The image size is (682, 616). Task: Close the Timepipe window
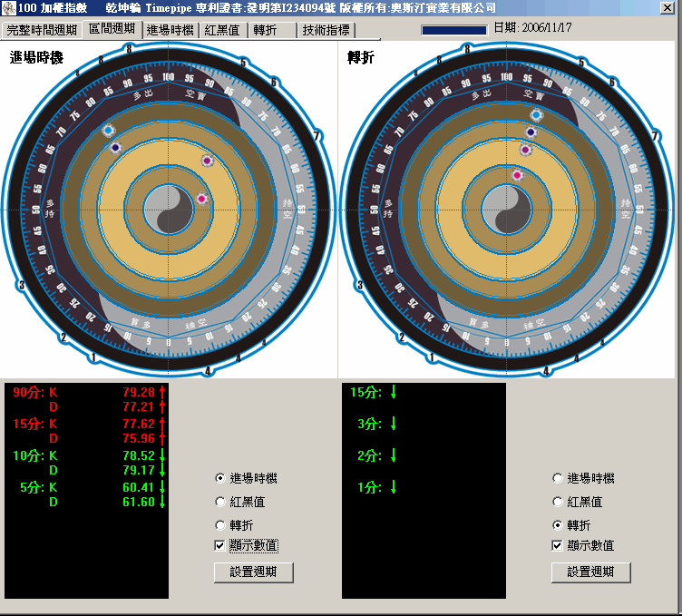click(667, 7)
